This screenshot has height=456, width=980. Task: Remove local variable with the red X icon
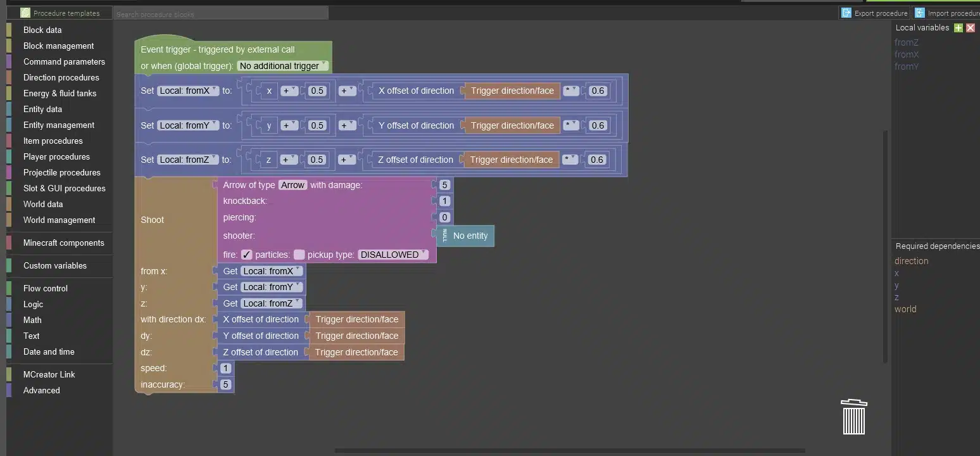[x=971, y=28]
